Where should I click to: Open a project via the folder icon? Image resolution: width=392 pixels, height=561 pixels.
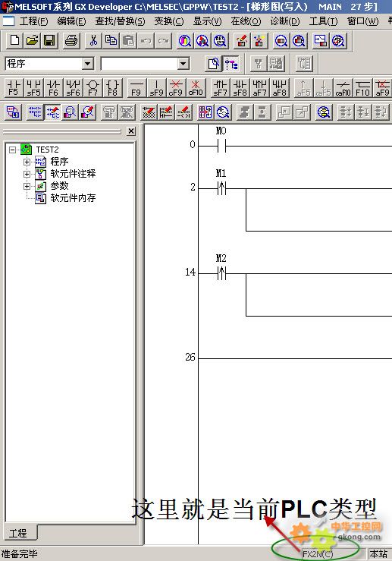33,40
